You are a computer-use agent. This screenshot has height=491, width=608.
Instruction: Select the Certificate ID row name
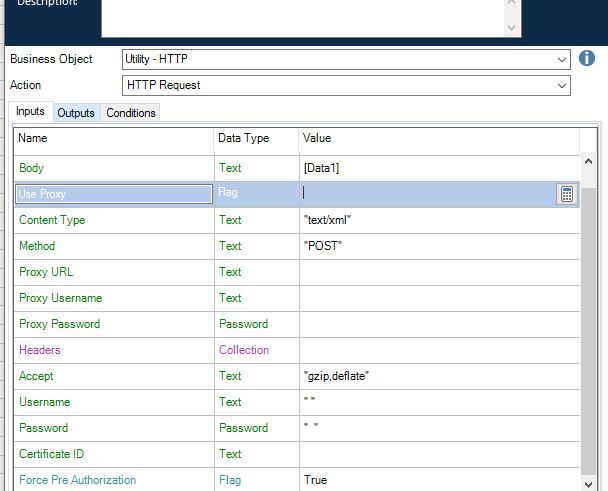(51, 454)
